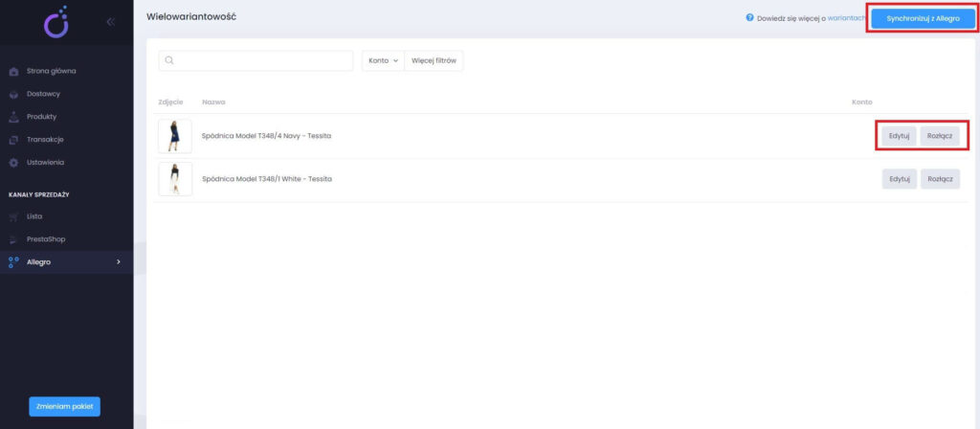Viewport: 980px width, 429px height.
Task: Click Rozłącz for T348/4 Navy skirt
Action: pyautogui.click(x=940, y=136)
